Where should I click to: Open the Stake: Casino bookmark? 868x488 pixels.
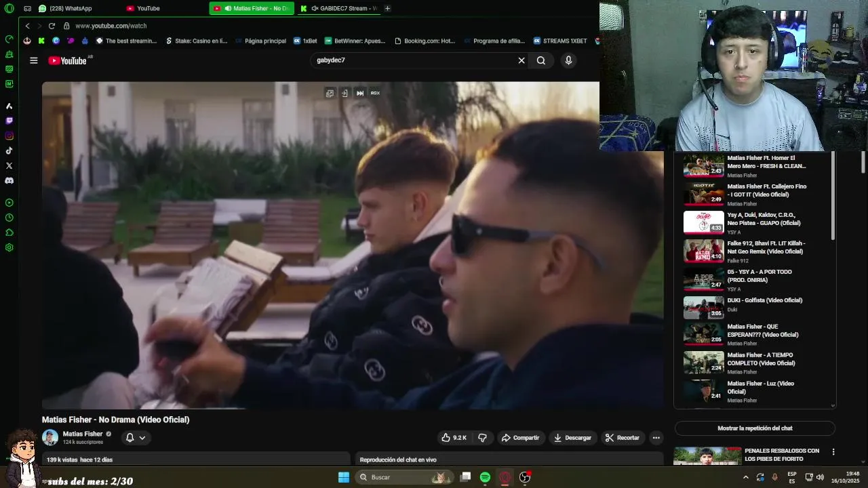[197, 41]
